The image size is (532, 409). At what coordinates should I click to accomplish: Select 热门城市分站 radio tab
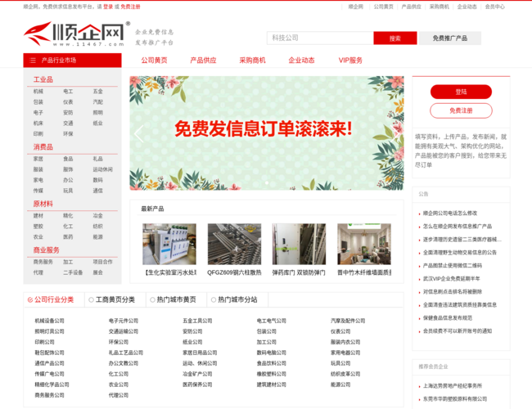coord(234,299)
